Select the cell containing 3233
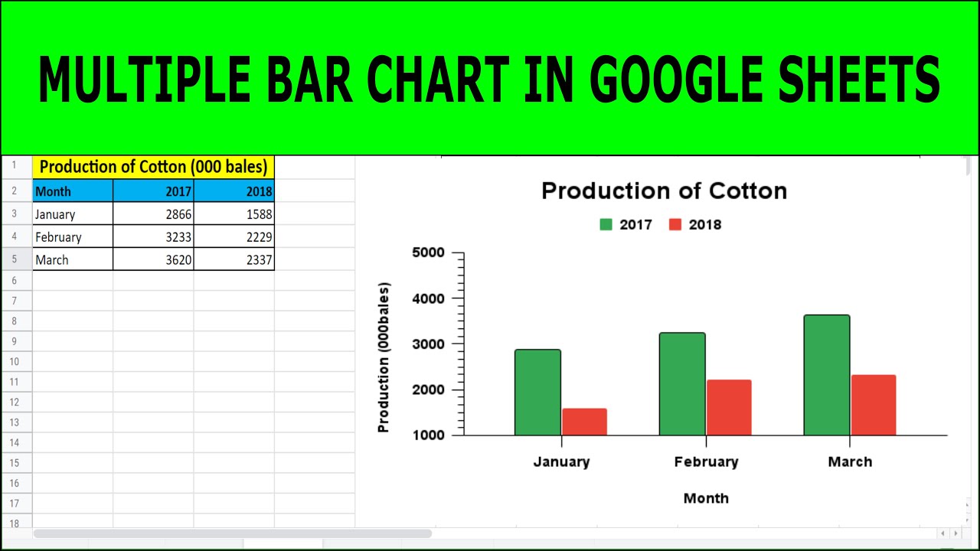980x551 pixels. click(x=153, y=237)
